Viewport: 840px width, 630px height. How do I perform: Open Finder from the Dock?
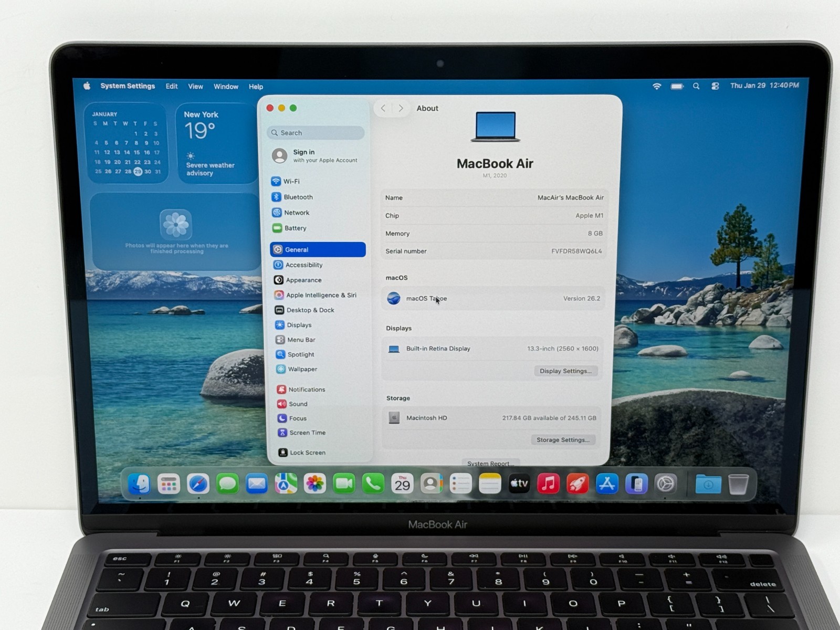click(140, 484)
